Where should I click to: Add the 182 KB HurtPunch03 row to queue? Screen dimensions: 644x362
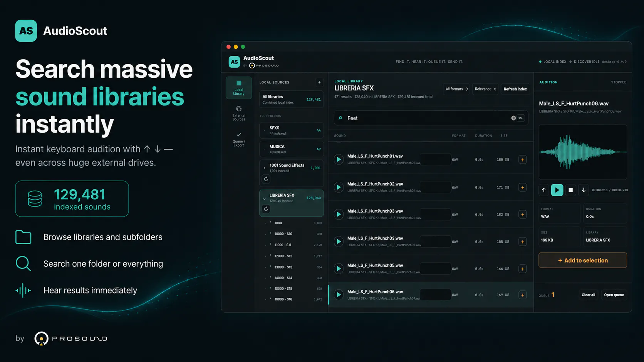tap(523, 215)
